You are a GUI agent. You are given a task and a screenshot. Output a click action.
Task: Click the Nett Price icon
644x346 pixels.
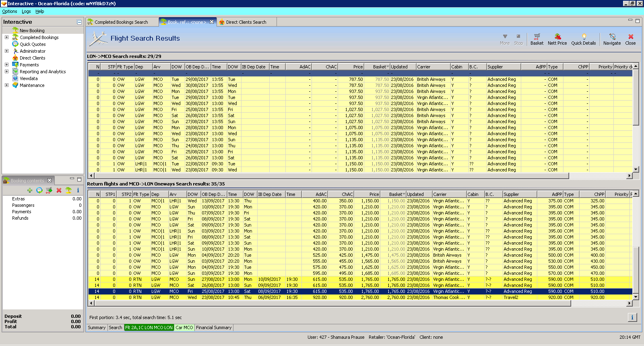[x=557, y=37]
